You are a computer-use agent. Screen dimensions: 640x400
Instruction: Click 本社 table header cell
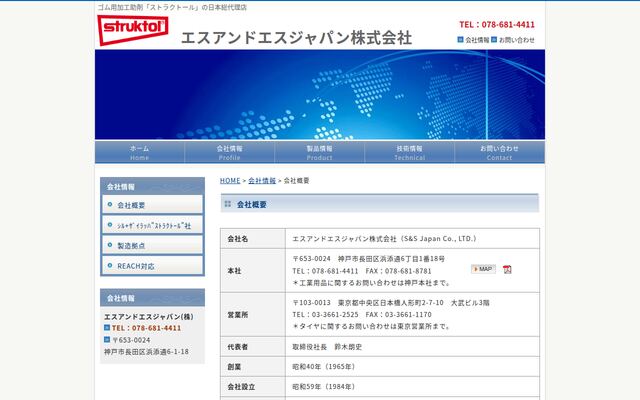253,271
